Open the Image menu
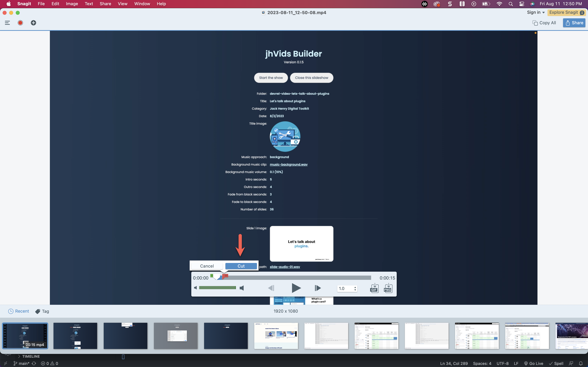 click(72, 4)
